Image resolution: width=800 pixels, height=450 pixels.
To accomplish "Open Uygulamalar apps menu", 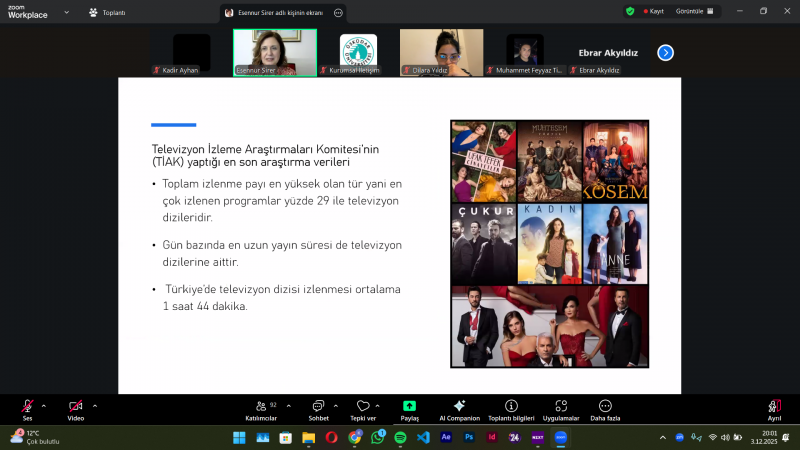I will pyautogui.click(x=561, y=408).
